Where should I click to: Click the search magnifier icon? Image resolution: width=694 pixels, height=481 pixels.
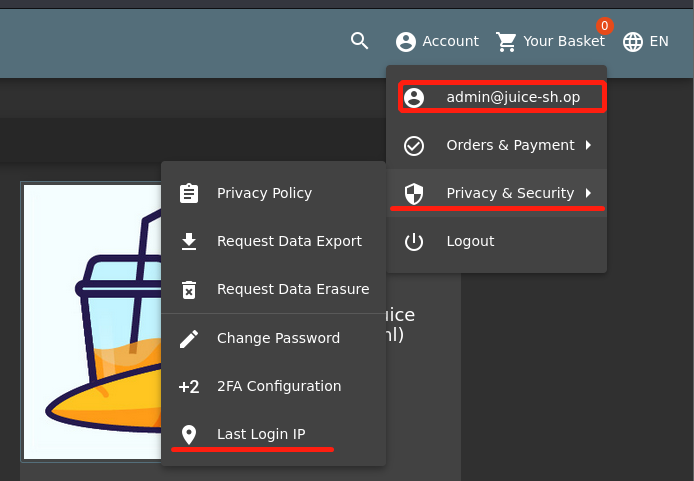pyautogui.click(x=360, y=41)
